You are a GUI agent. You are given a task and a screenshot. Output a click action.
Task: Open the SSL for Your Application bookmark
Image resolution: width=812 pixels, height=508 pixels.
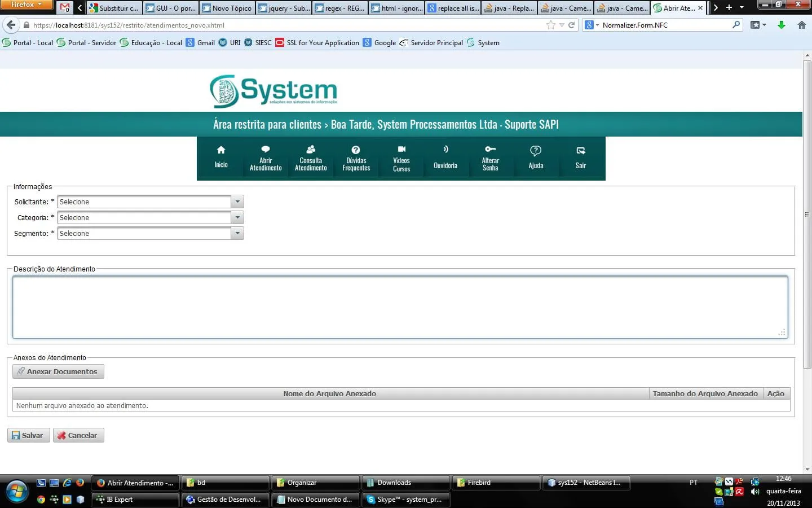(317, 42)
